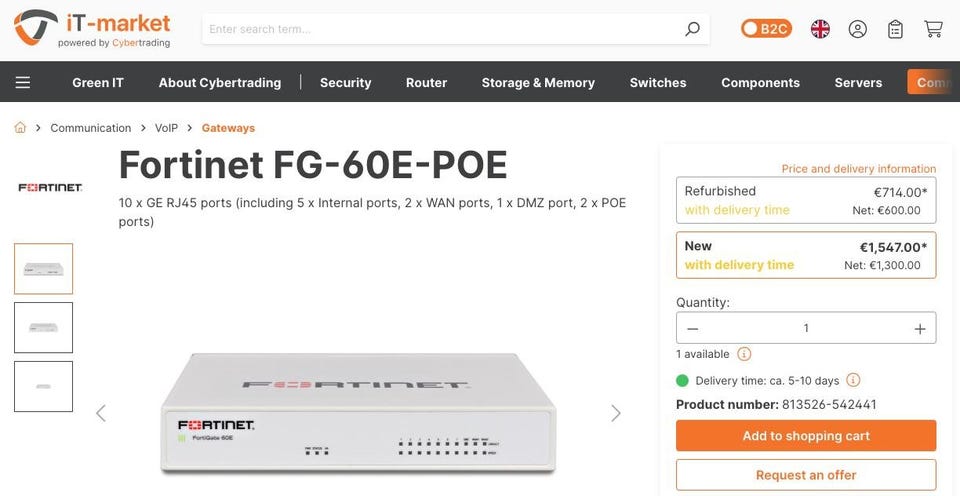
Task: Go to home via breadcrumb icon
Action: pos(20,128)
